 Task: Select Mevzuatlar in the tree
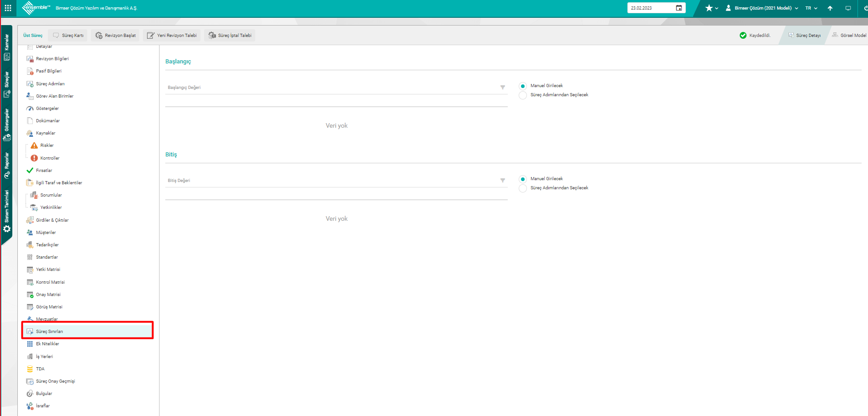tap(47, 319)
